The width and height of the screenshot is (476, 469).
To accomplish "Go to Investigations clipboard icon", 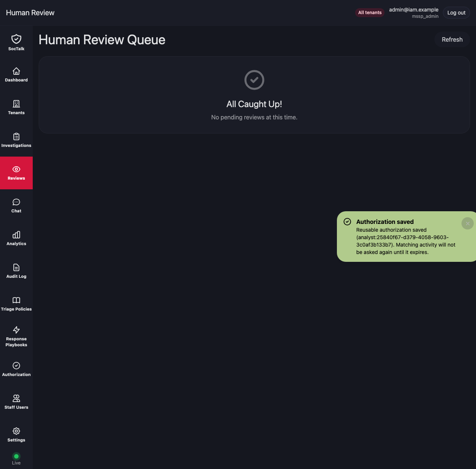I will [x=16, y=136].
